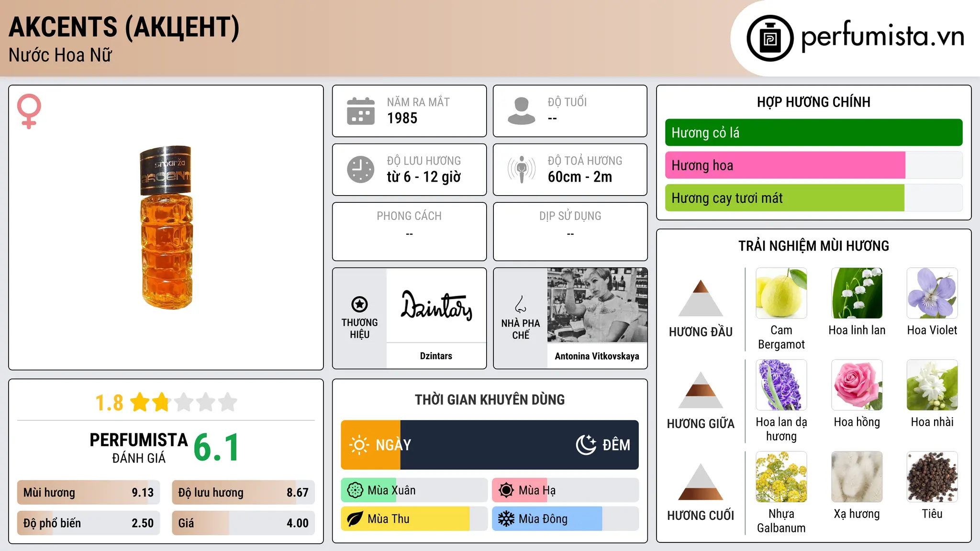
Task: Open the Nhựa Galbanum note image
Action: tap(781, 477)
